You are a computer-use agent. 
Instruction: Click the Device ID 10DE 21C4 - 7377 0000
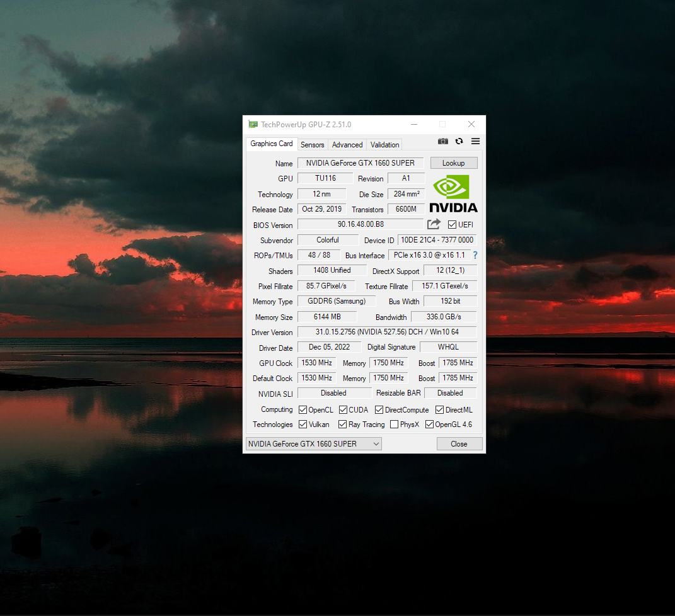tap(437, 240)
